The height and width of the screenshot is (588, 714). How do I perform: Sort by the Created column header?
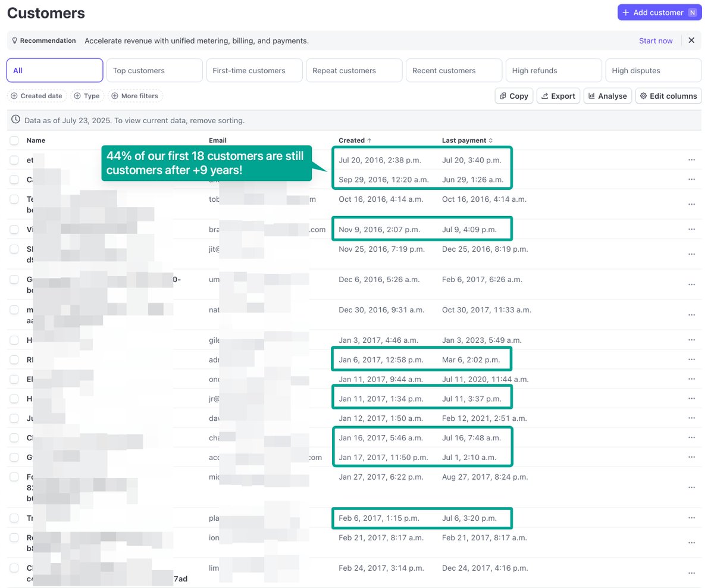355,140
